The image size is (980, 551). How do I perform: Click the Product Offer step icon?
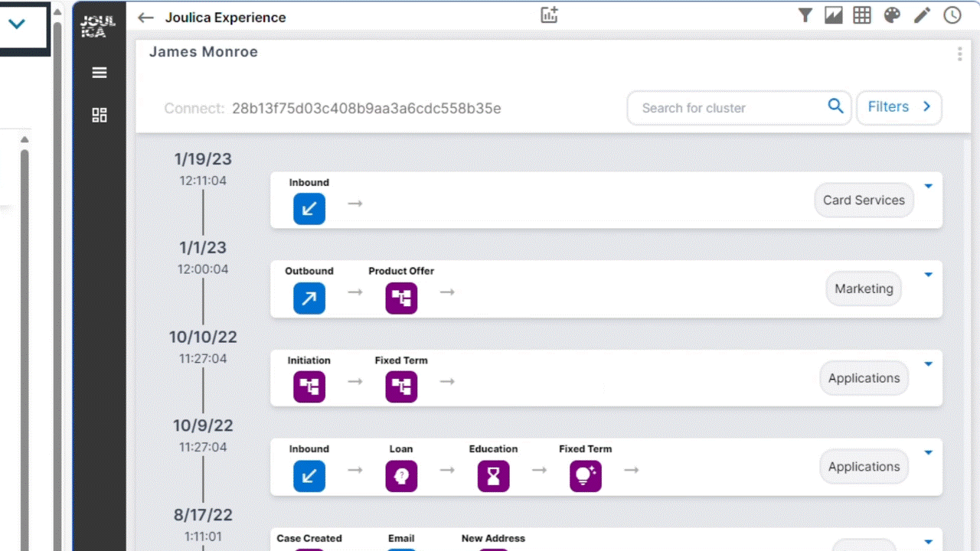click(x=401, y=298)
